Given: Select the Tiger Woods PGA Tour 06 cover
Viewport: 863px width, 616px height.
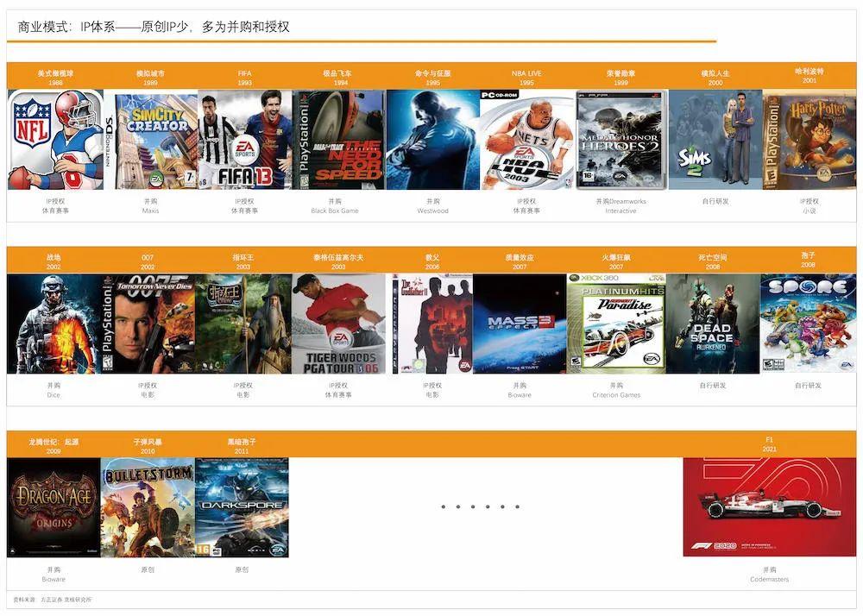Looking at the screenshot, I should (x=338, y=324).
